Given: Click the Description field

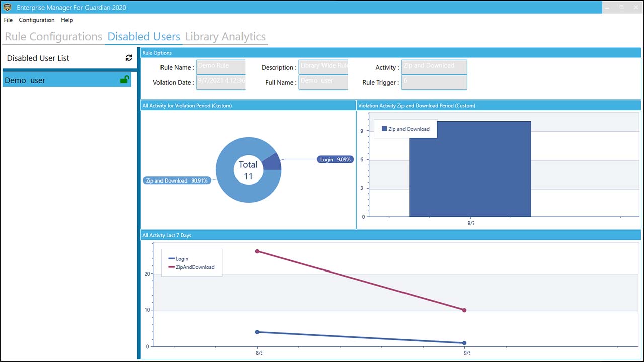Looking at the screenshot, I should 323,67.
